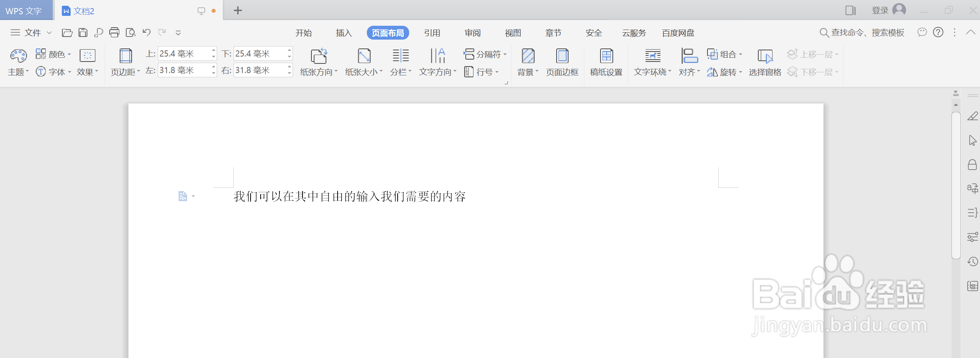The height and width of the screenshot is (358, 980).
Task: Open the Fonts (字体) dropdown
Action: pos(54,72)
